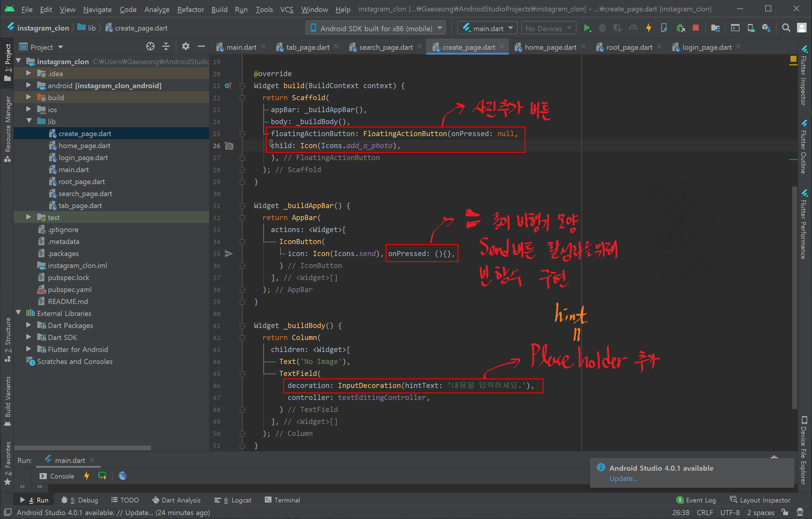Open Search Everywhere magnifier

pos(786,28)
